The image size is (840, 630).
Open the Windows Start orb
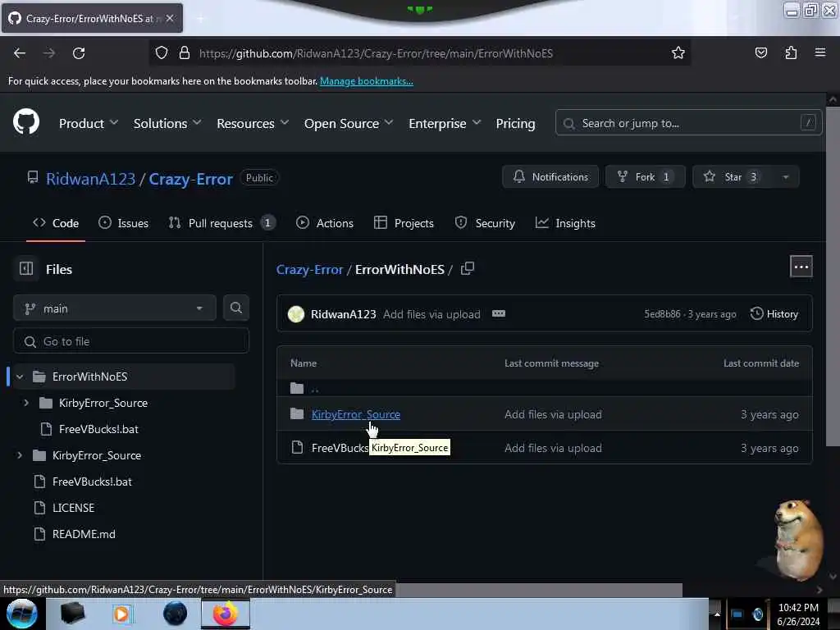point(22,614)
